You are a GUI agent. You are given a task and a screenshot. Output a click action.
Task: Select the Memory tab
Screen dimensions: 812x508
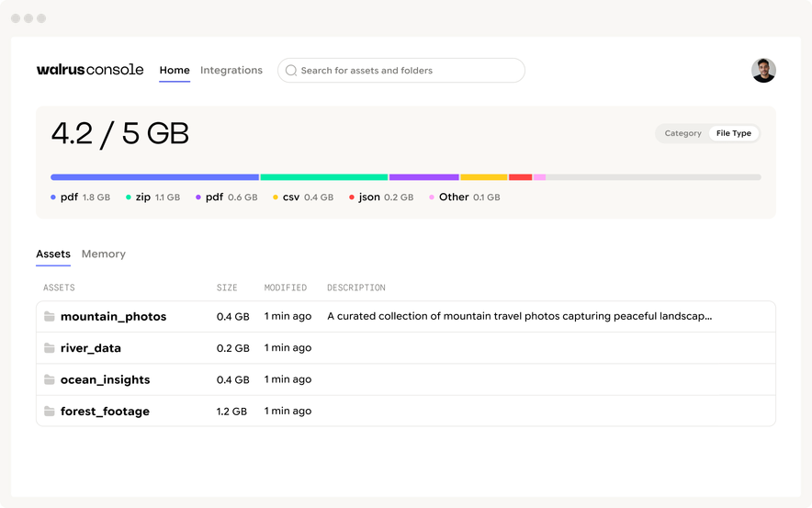104,254
